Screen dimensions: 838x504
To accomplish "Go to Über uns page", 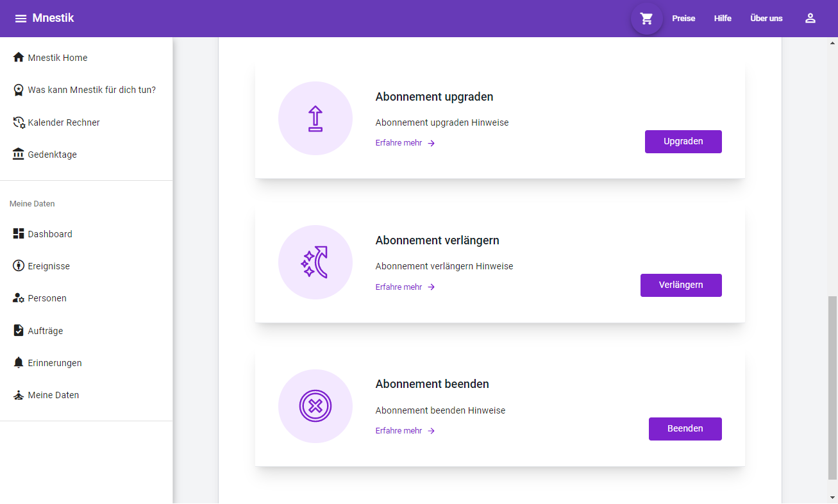I will (766, 19).
